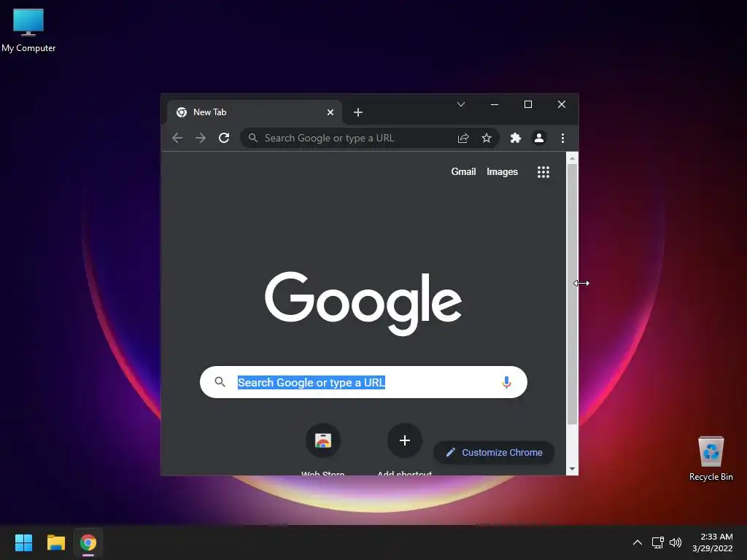Screen dimensions: 747x560
Task: Open a new tab with the plus button
Action: pos(358,112)
